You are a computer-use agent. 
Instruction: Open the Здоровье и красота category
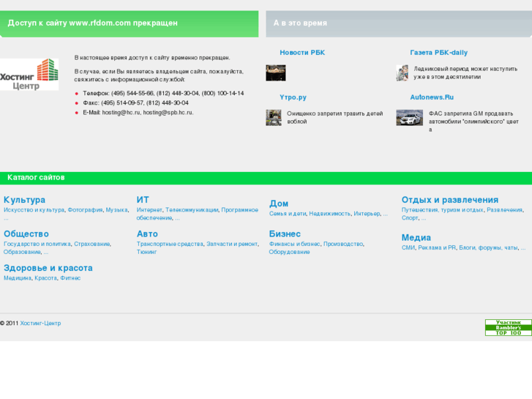[48, 268]
